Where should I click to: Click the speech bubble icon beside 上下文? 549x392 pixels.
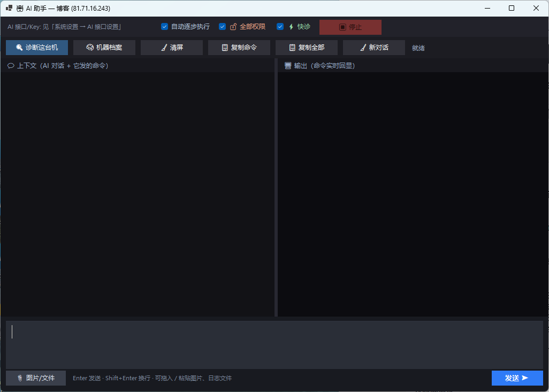(x=11, y=66)
